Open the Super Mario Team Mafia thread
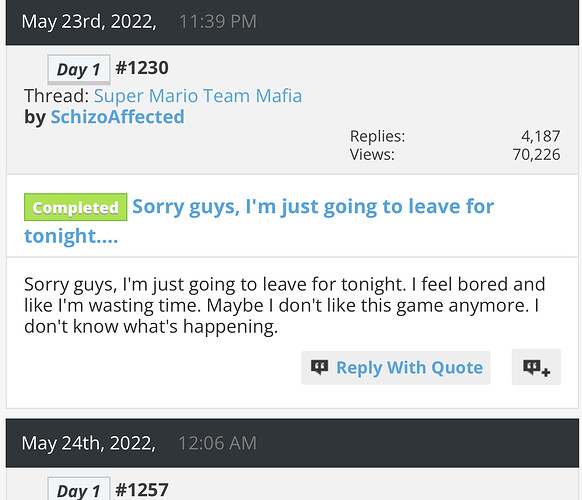 click(x=198, y=96)
